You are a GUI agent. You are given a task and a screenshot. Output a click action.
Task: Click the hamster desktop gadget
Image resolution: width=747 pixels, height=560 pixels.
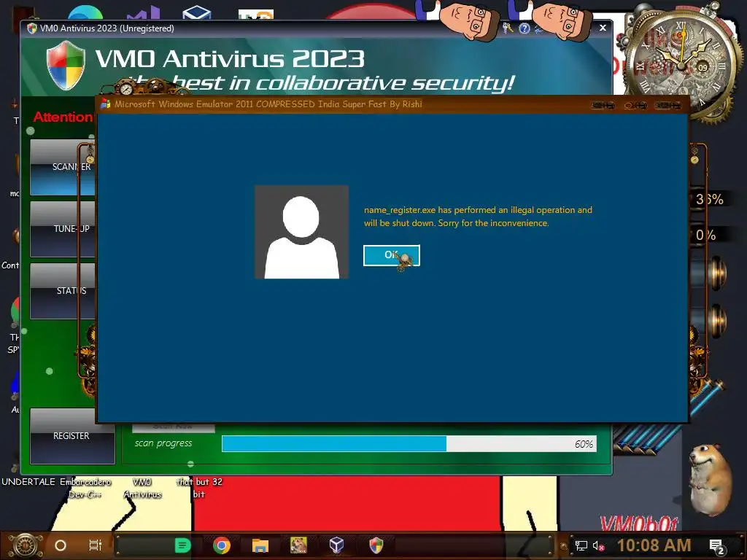coord(711,480)
